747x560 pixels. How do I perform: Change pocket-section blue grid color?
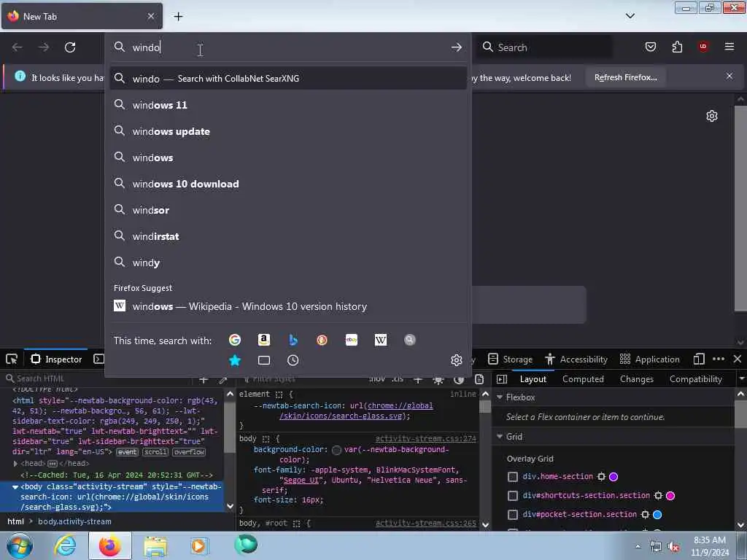coord(657,515)
